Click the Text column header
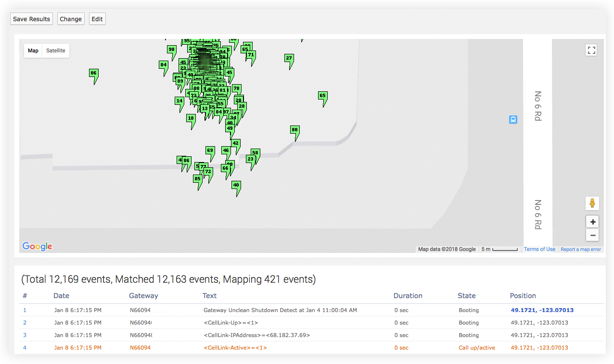The height and width of the screenshot is (364, 614). click(209, 296)
